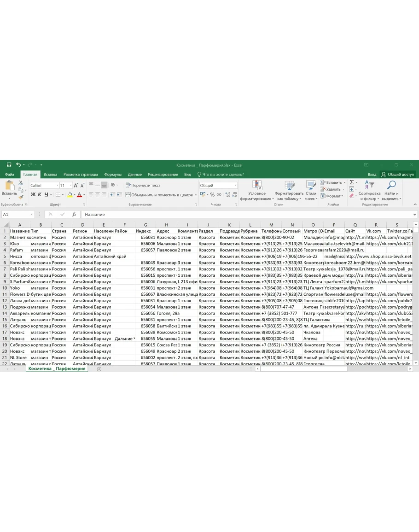The height and width of the screenshot is (532, 419).
Task: Increase the cell indent
Action: [x=119, y=195]
